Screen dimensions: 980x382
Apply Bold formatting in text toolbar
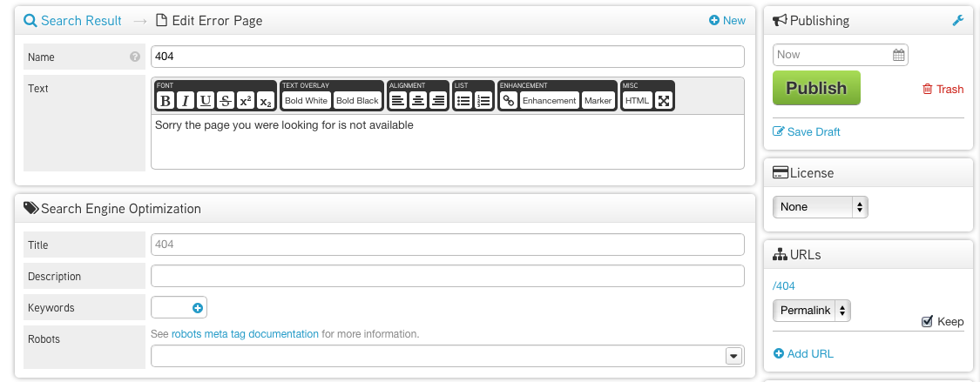(x=165, y=100)
